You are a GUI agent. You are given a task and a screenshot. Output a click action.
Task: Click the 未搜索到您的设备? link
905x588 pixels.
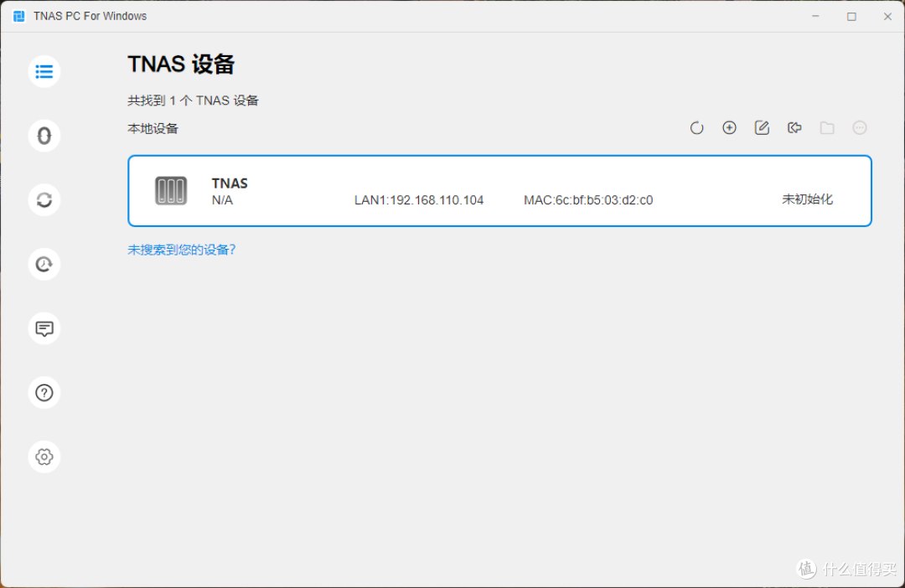tap(181, 250)
